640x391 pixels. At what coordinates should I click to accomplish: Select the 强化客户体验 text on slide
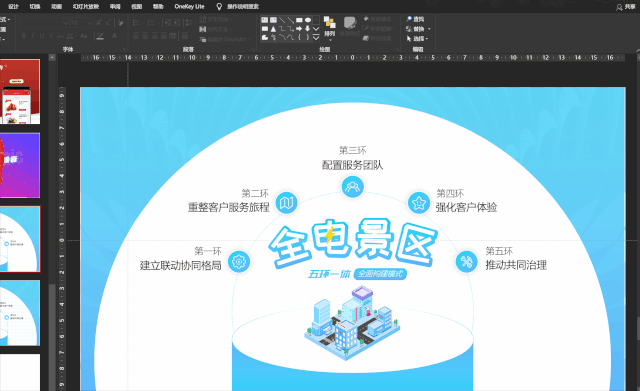coord(466,207)
